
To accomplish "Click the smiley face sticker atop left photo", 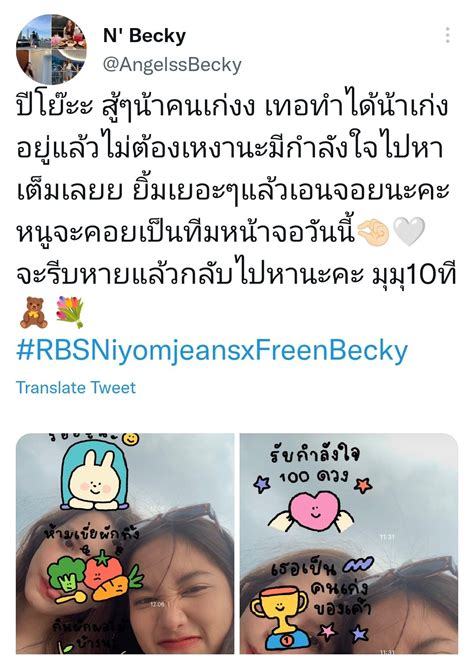I will [x=130, y=439].
